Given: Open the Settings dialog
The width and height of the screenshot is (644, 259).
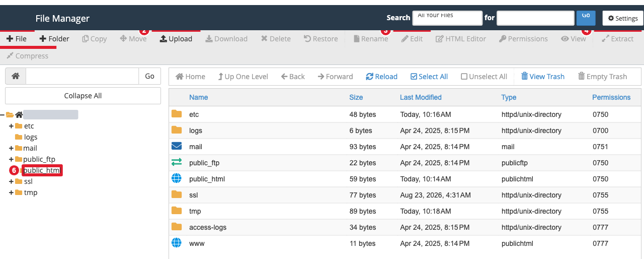Looking at the screenshot, I should (x=623, y=18).
